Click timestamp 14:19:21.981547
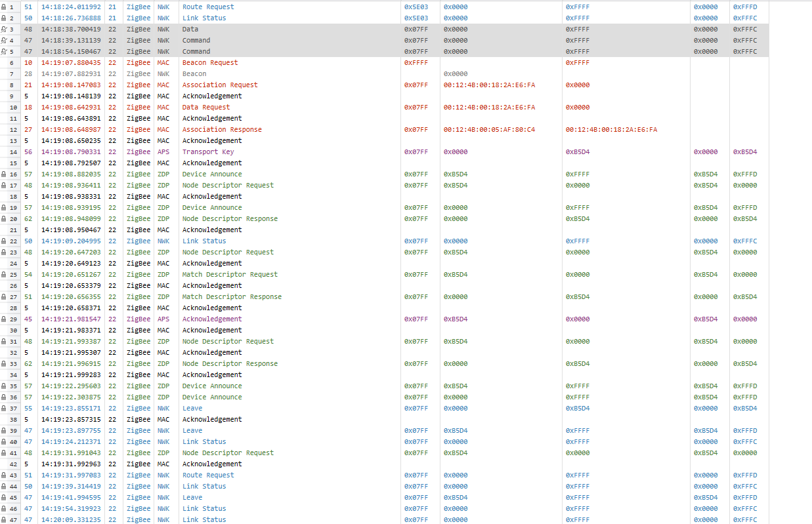 71,319
